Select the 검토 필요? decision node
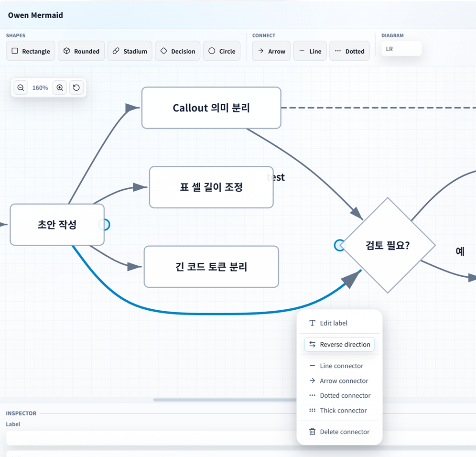This screenshot has width=476, height=457. [388, 245]
